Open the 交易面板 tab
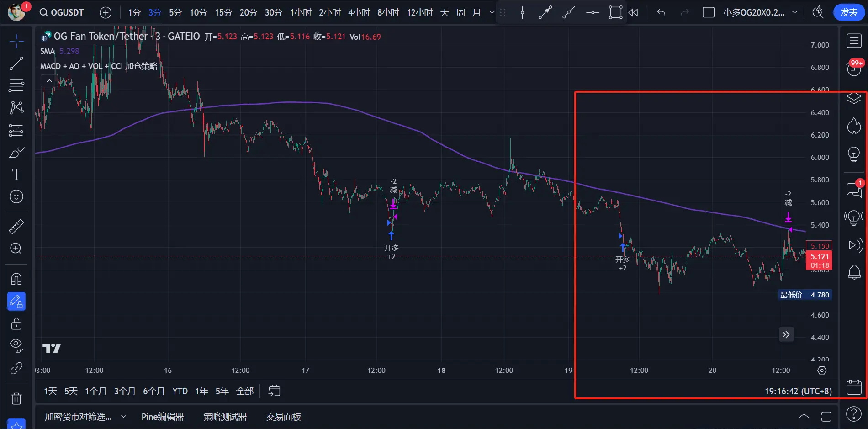This screenshot has height=429, width=868. tap(284, 417)
